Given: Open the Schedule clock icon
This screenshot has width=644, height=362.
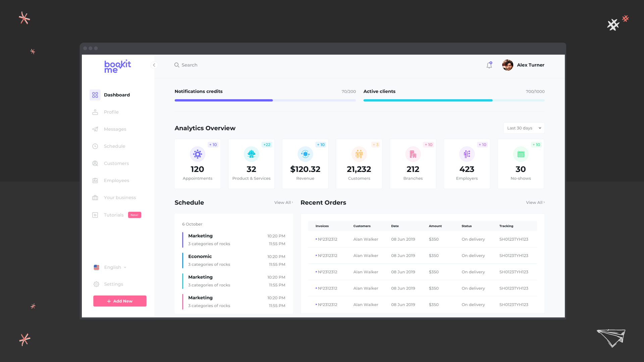Looking at the screenshot, I should tap(96, 146).
